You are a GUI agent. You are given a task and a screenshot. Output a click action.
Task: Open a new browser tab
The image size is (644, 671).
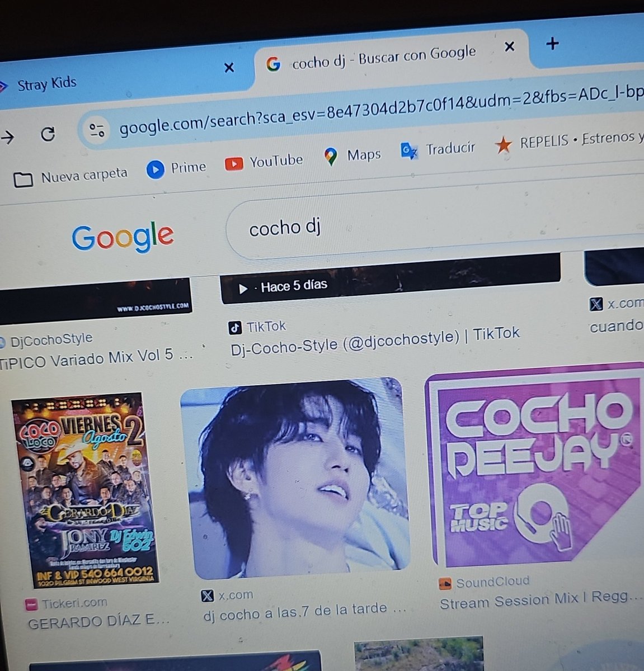click(552, 43)
